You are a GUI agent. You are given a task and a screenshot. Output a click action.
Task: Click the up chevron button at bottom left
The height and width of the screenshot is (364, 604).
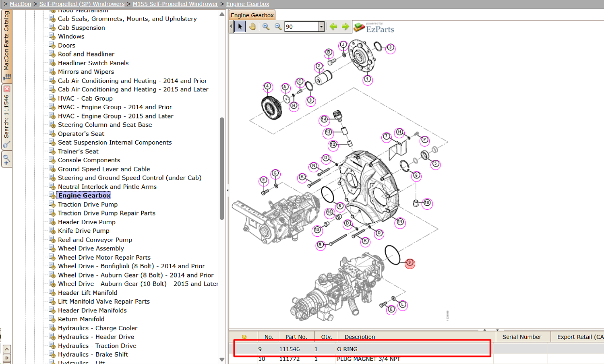(x=7, y=349)
